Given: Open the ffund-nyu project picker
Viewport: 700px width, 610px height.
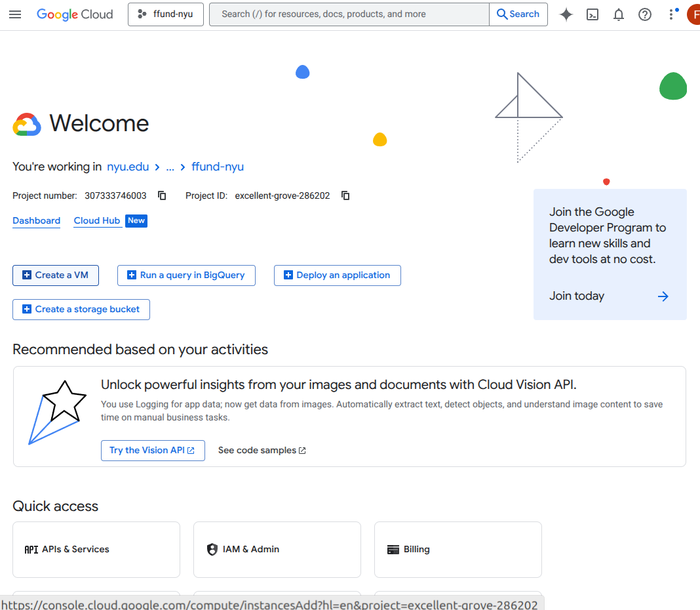Looking at the screenshot, I should click(x=166, y=14).
